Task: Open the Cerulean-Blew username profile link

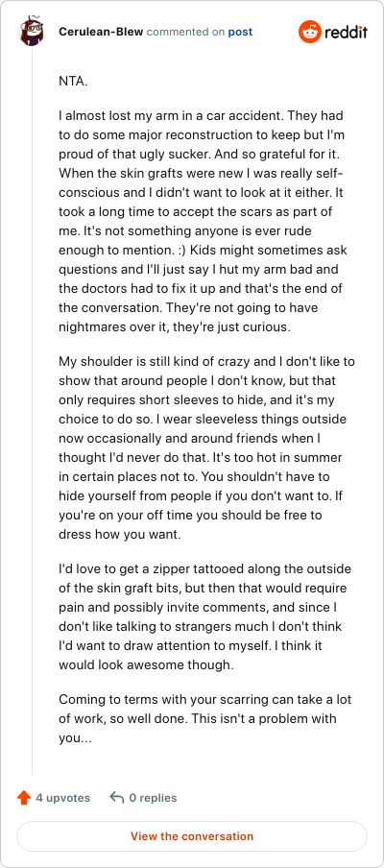Action: pyautogui.click(x=101, y=32)
